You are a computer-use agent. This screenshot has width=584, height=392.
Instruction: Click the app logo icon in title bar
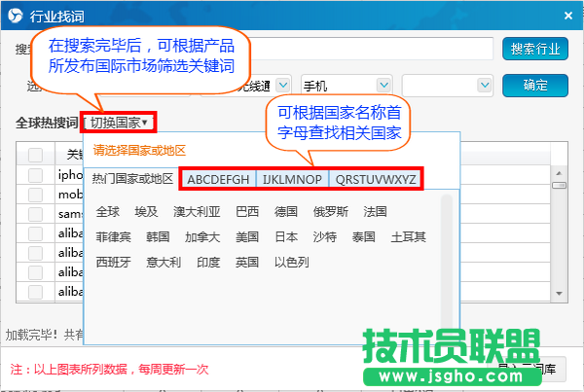pos(15,15)
